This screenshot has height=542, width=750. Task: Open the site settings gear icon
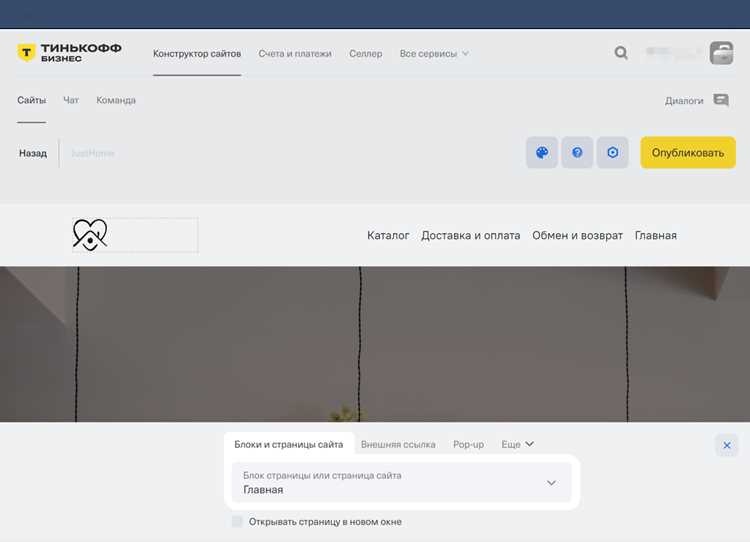point(613,153)
